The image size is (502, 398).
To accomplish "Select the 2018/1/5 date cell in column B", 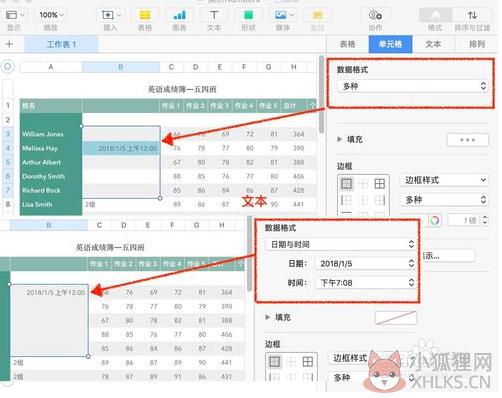I will pyautogui.click(x=121, y=148).
